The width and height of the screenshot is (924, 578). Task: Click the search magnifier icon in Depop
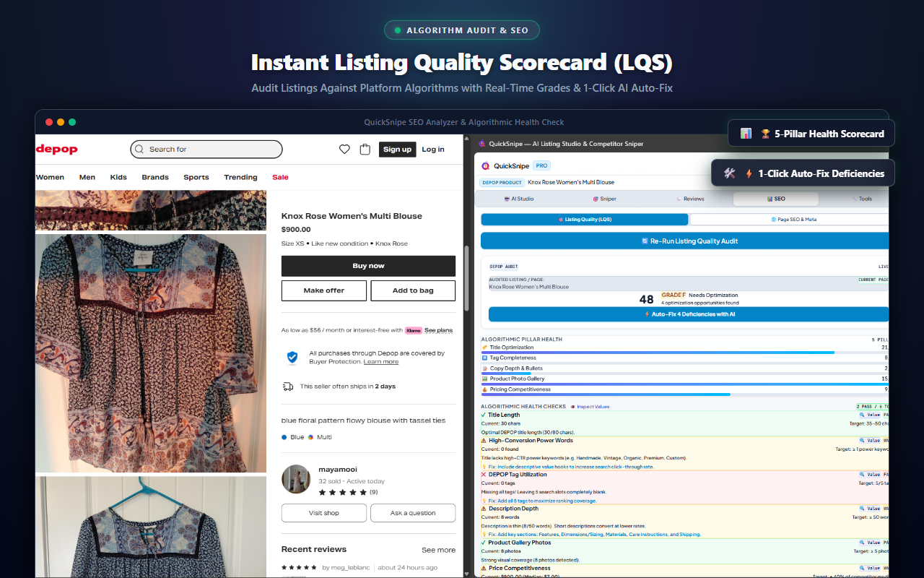pyautogui.click(x=140, y=150)
